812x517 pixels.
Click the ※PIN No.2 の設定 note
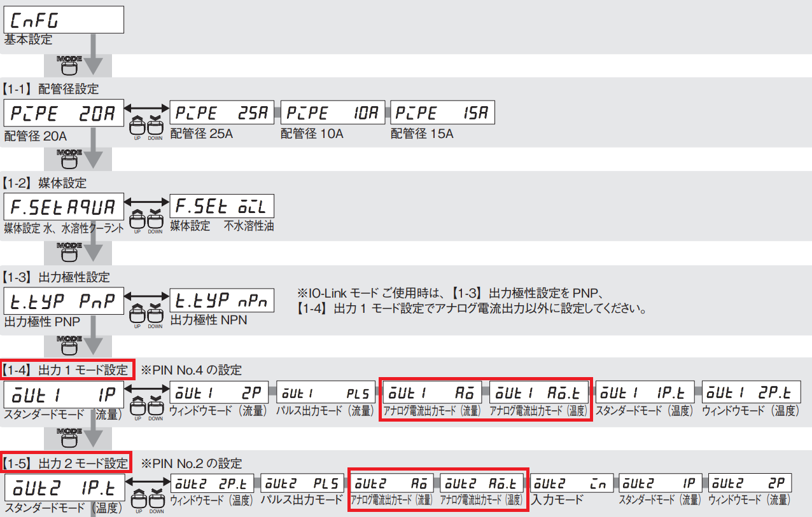(192, 464)
